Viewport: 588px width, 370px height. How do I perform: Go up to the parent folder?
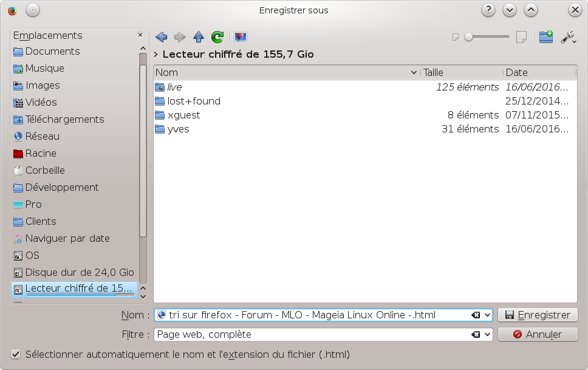199,37
